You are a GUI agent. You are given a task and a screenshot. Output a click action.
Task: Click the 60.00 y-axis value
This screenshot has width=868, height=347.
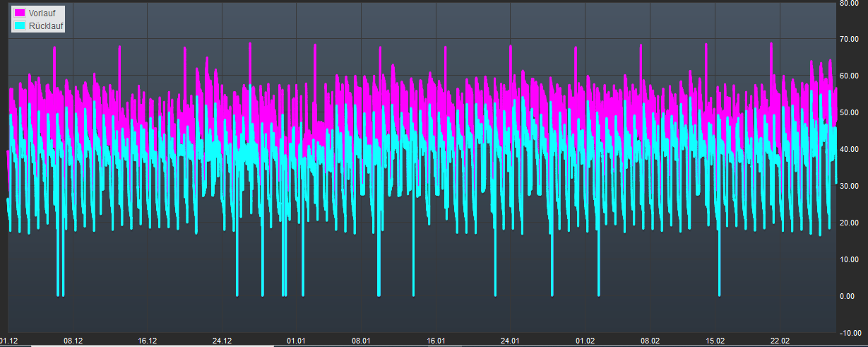click(848, 76)
